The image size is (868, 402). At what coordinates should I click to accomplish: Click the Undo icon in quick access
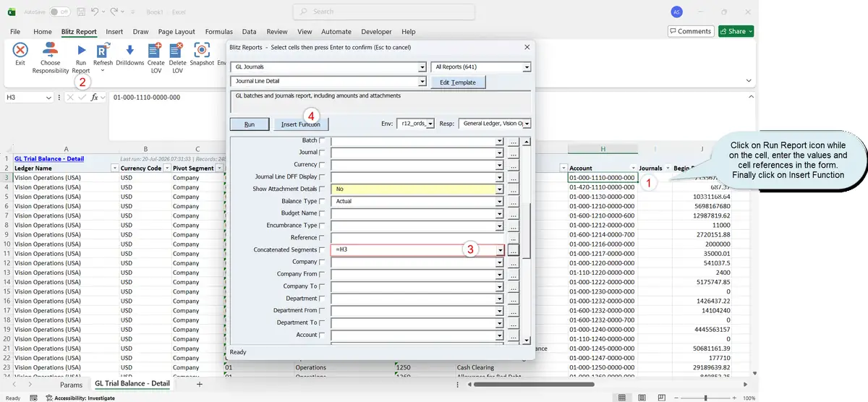pyautogui.click(x=96, y=12)
